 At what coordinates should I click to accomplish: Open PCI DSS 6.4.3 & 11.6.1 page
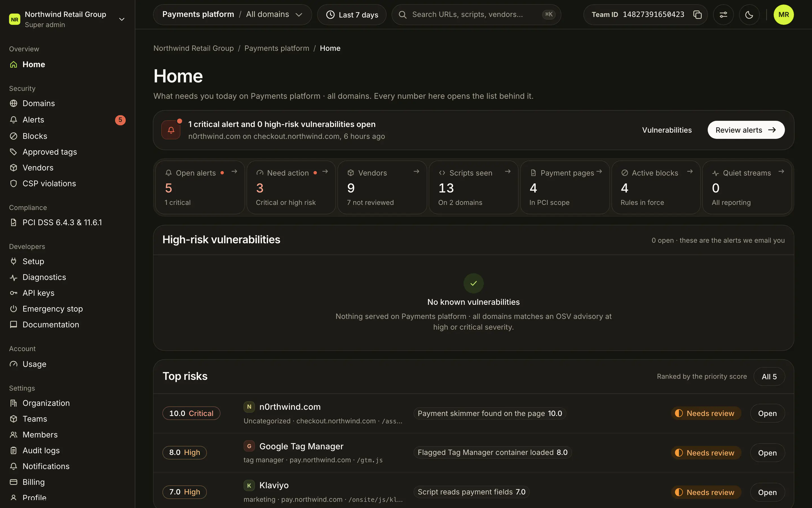pos(67,222)
